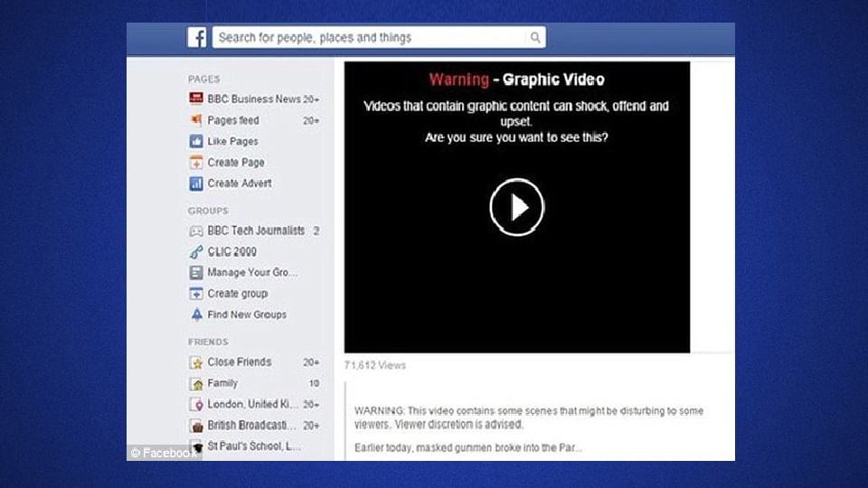Open the Pages feed link

[233, 120]
